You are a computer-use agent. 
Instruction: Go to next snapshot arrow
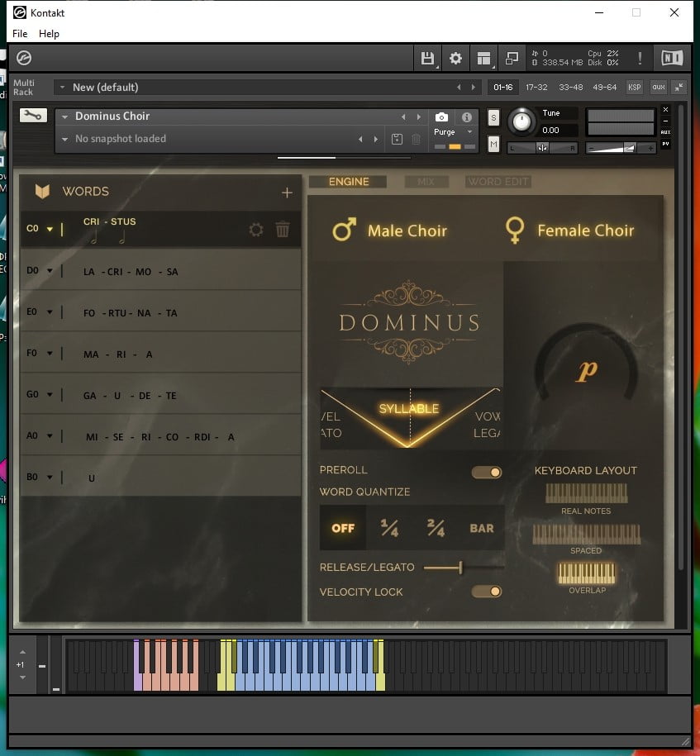pos(376,140)
